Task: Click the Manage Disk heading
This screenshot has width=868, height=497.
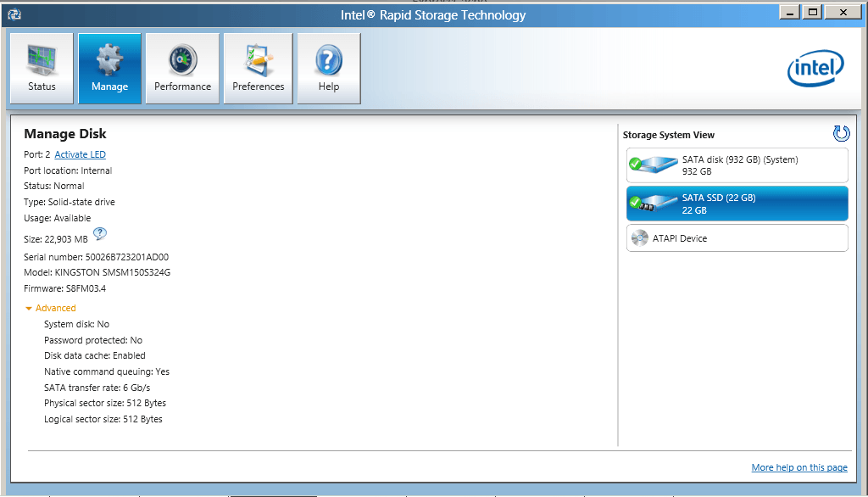Action: [64, 134]
